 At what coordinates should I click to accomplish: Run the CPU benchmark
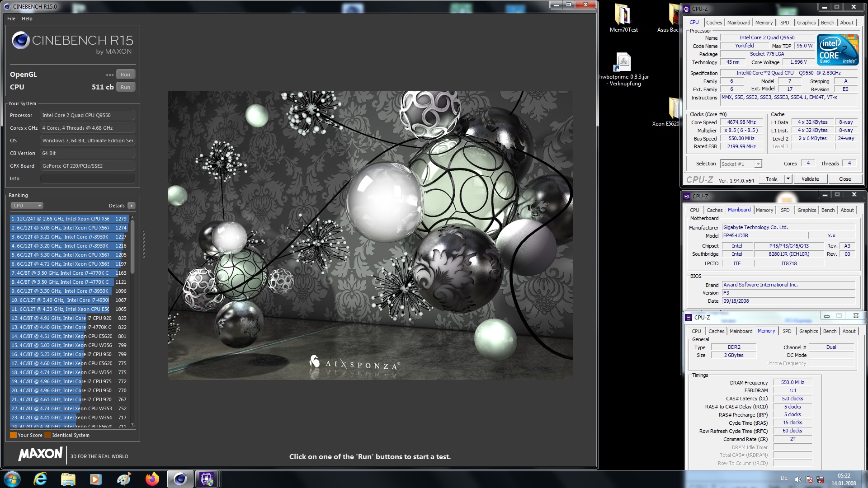[125, 87]
